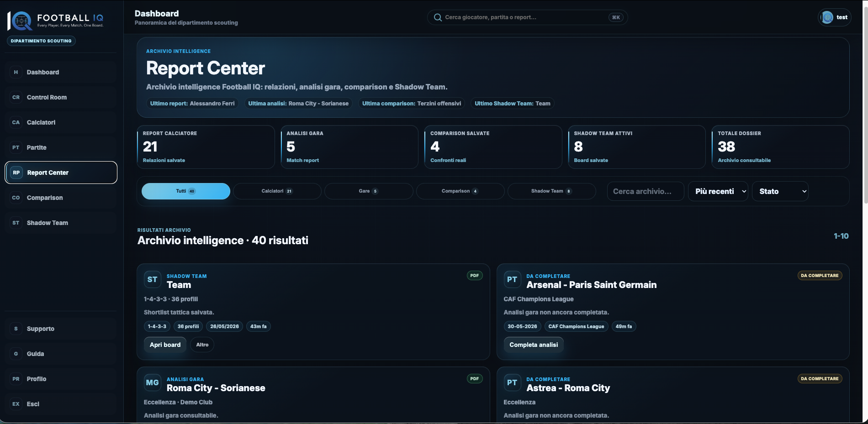Click the G icon beside Guida
The image size is (868, 424).
pyautogui.click(x=16, y=354)
